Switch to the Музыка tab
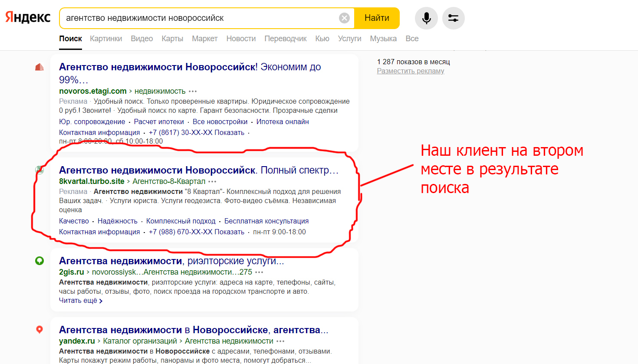Image resolution: width=638 pixels, height=364 pixels. (383, 39)
